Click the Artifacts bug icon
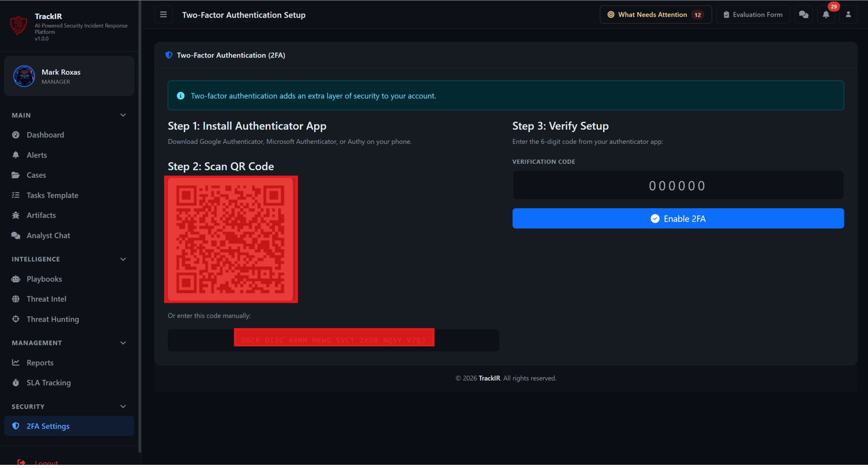This screenshot has height=468, width=868. point(16,215)
